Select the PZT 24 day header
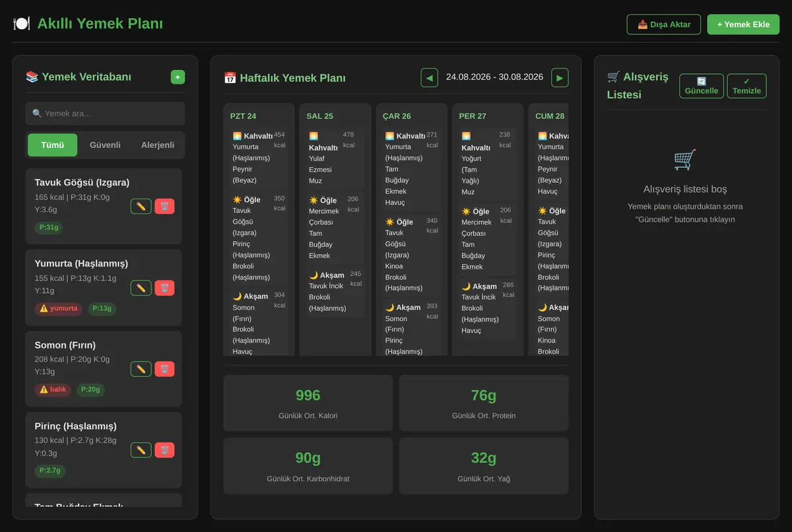This screenshot has width=792, height=532. [x=243, y=116]
